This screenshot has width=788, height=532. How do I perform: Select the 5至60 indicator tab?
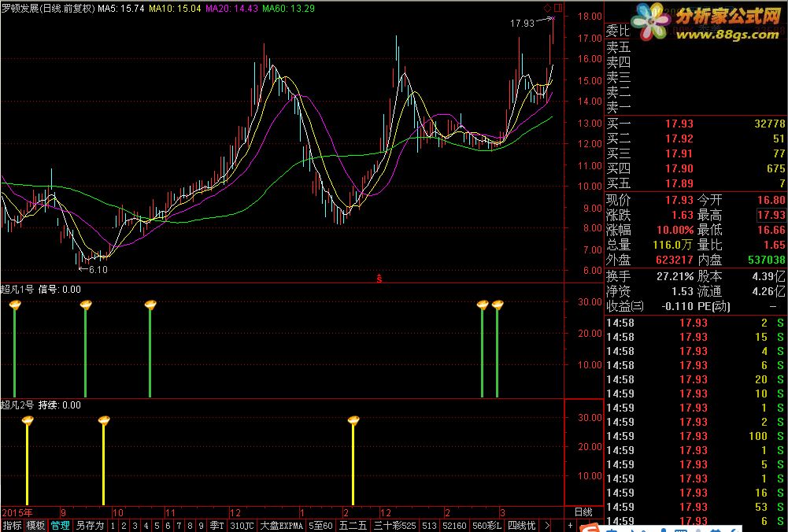click(x=320, y=526)
